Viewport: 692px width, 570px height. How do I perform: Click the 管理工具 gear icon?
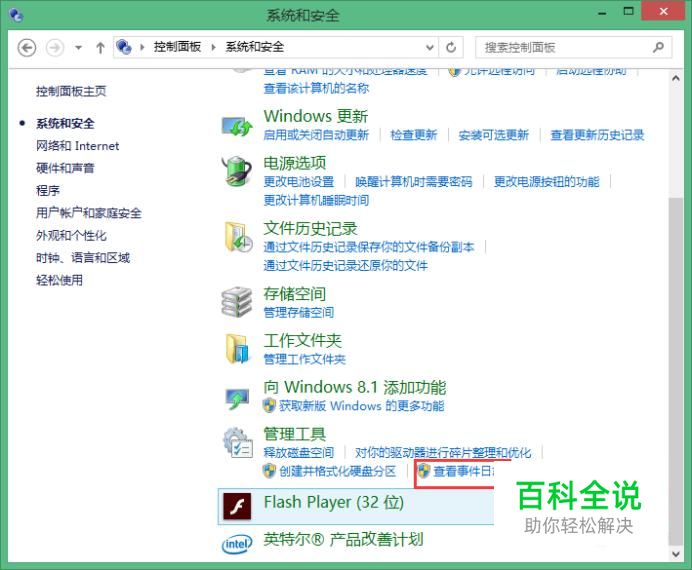237,442
